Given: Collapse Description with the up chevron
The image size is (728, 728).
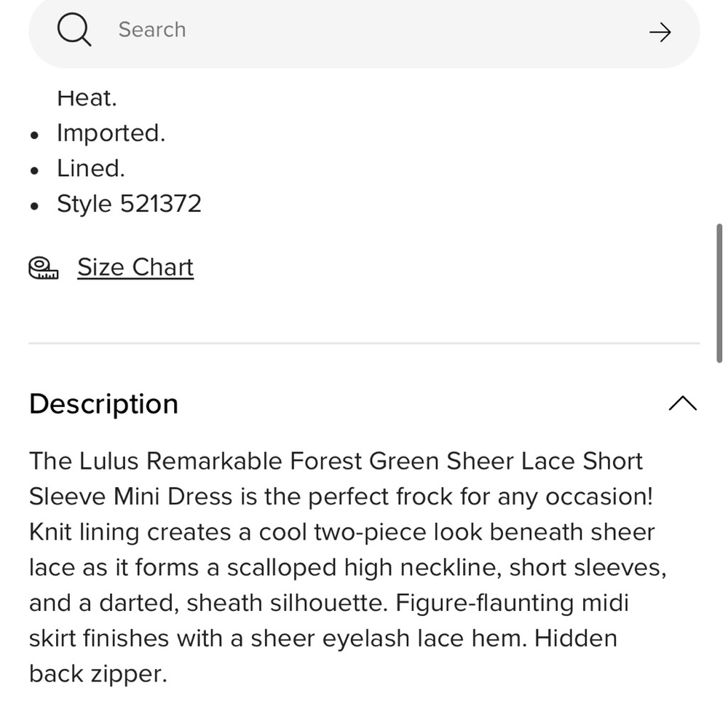Looking at the screenshot, I should (x=683, y=403).
